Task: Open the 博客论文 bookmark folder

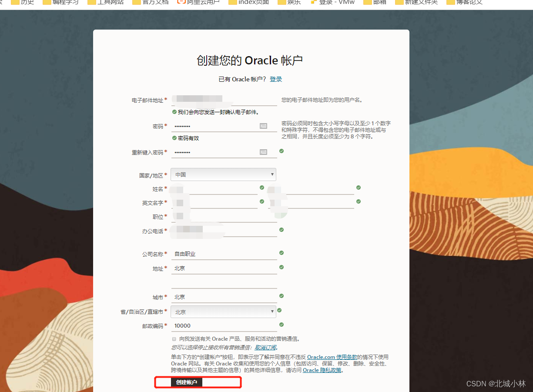Action: tap(464, 2)
